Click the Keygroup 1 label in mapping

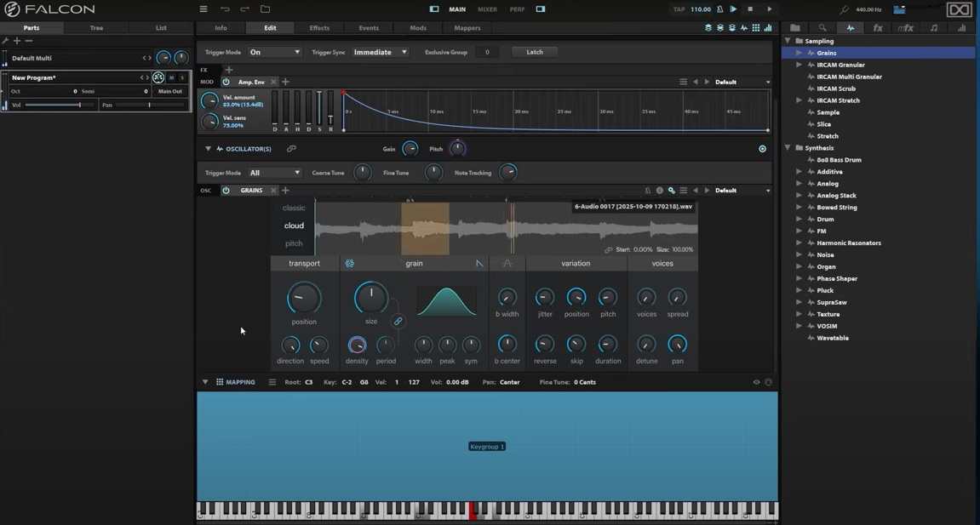click(487, 447)
